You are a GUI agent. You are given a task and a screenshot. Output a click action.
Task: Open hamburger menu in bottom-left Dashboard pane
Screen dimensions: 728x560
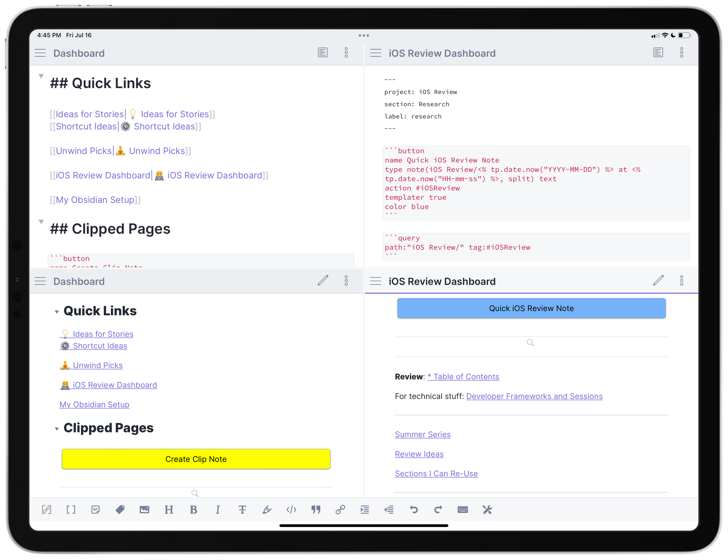[x=40, y=281]
